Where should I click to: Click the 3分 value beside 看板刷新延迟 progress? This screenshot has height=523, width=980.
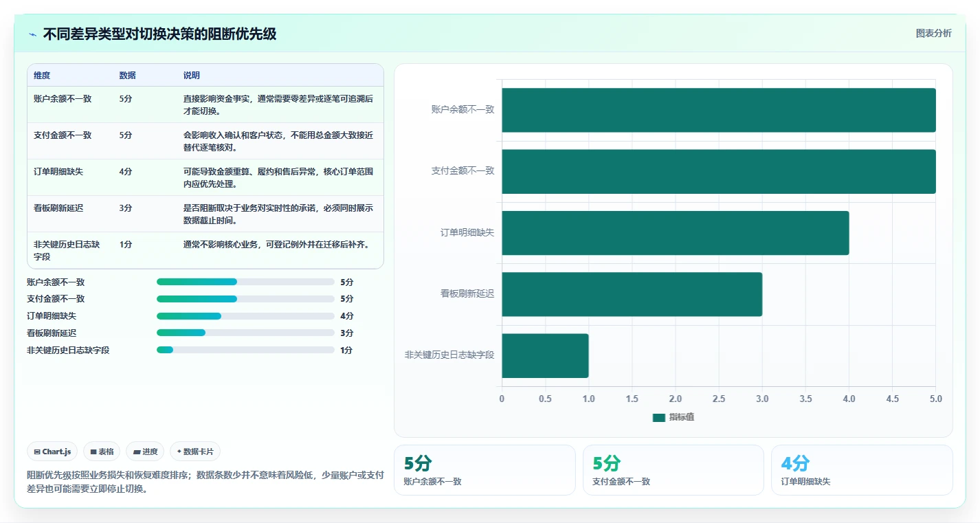347,333
